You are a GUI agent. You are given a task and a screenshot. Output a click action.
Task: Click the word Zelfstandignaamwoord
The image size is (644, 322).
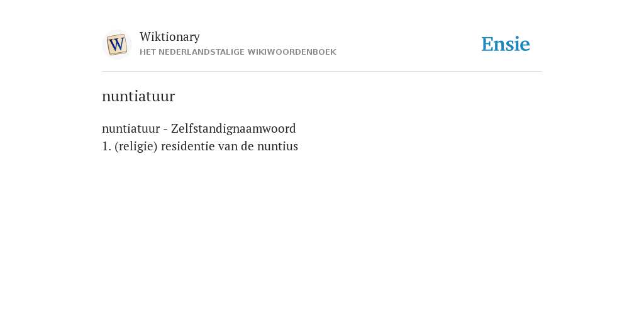tap(233, 128)
